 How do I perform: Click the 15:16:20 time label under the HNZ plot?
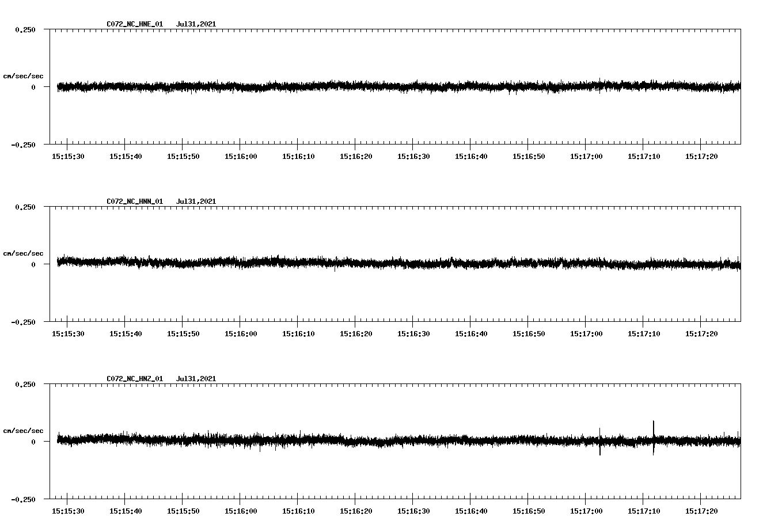[356, 511]
